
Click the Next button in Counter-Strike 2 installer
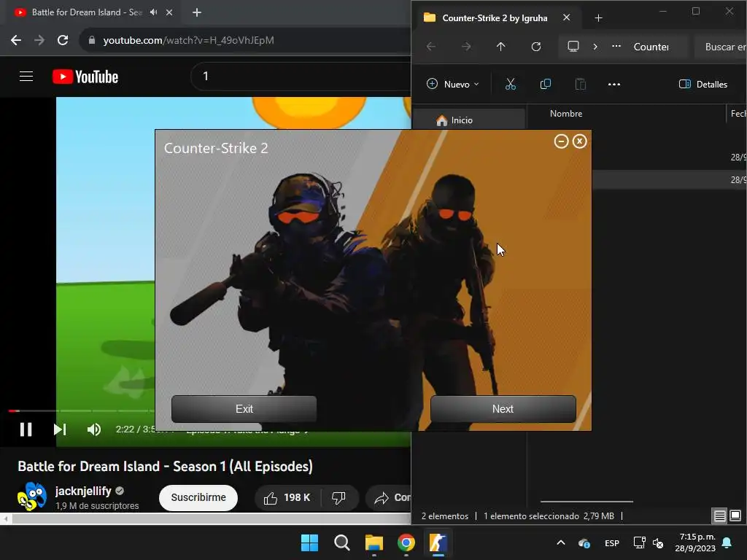(503, 408)
